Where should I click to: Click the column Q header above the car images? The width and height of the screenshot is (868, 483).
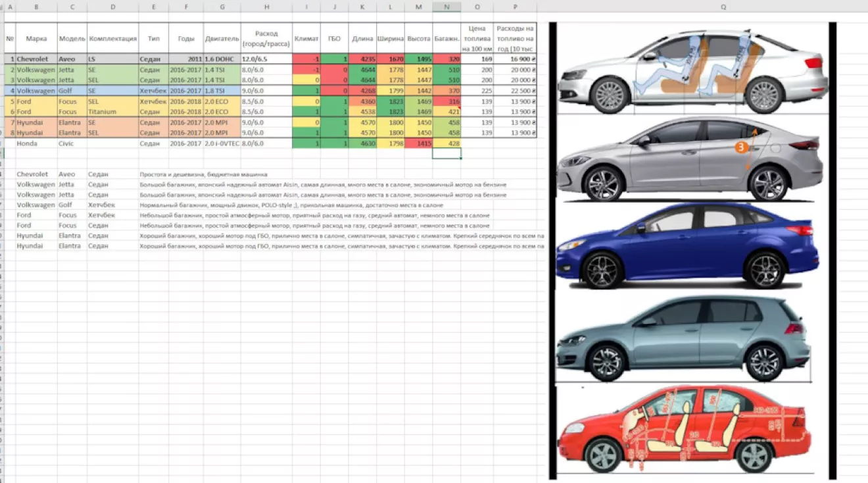coord(723,7)
